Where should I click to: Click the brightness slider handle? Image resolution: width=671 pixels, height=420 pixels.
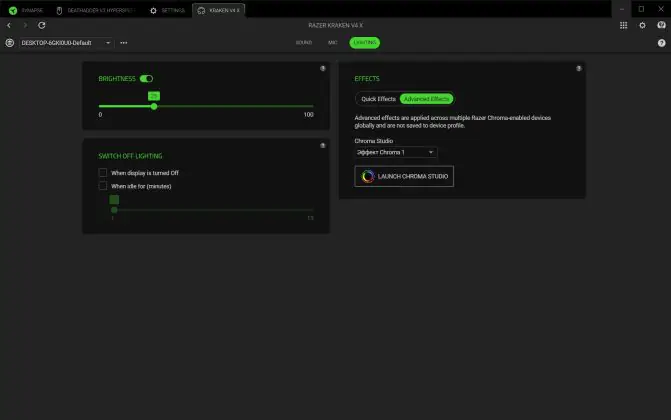[x=154, y=106]
